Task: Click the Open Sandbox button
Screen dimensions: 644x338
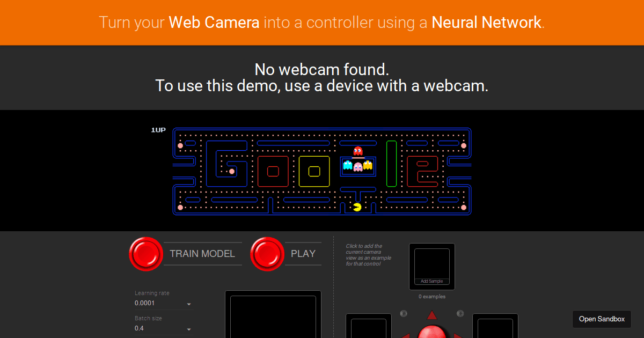Action: (602, 319)
